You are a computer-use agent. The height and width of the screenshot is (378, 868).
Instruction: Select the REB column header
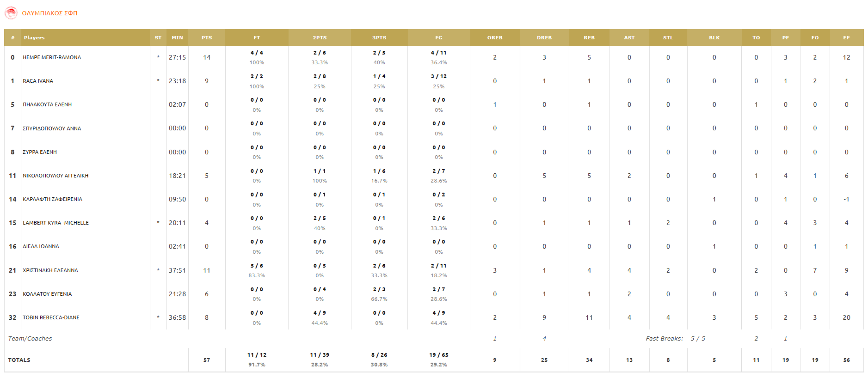pyautogui.click(x=589, y=38)
